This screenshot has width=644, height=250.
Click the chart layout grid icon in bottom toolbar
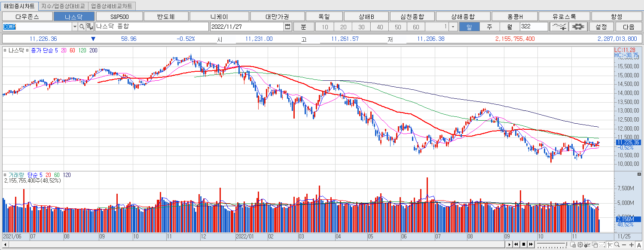point(573,245)
